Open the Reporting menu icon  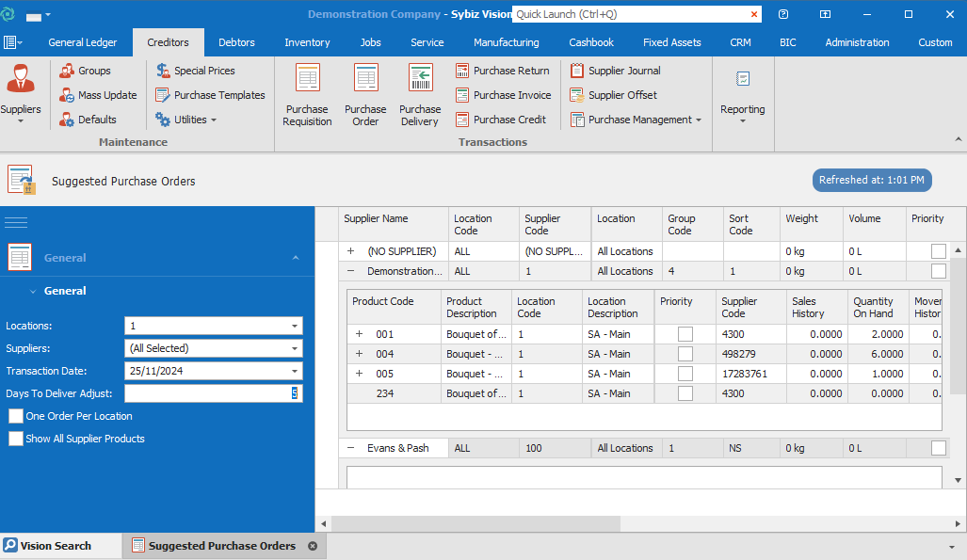(x=742, y=94)
